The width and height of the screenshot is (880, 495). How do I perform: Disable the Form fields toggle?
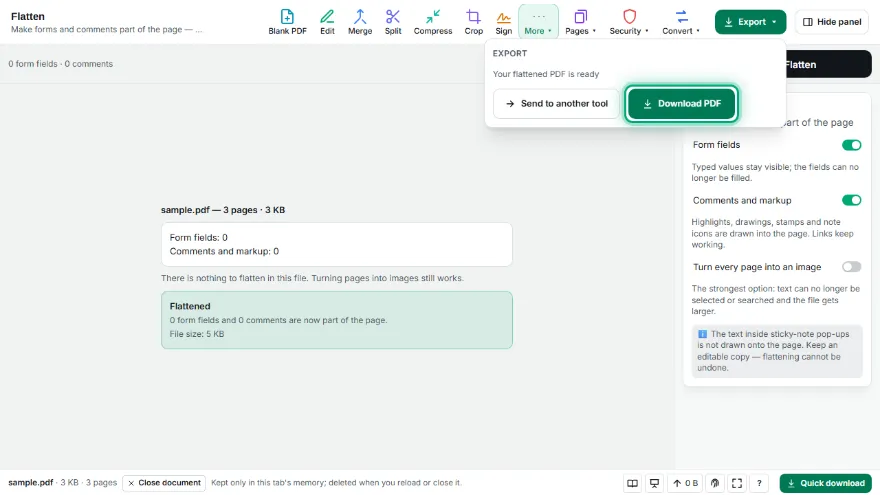tap(851, 145)
